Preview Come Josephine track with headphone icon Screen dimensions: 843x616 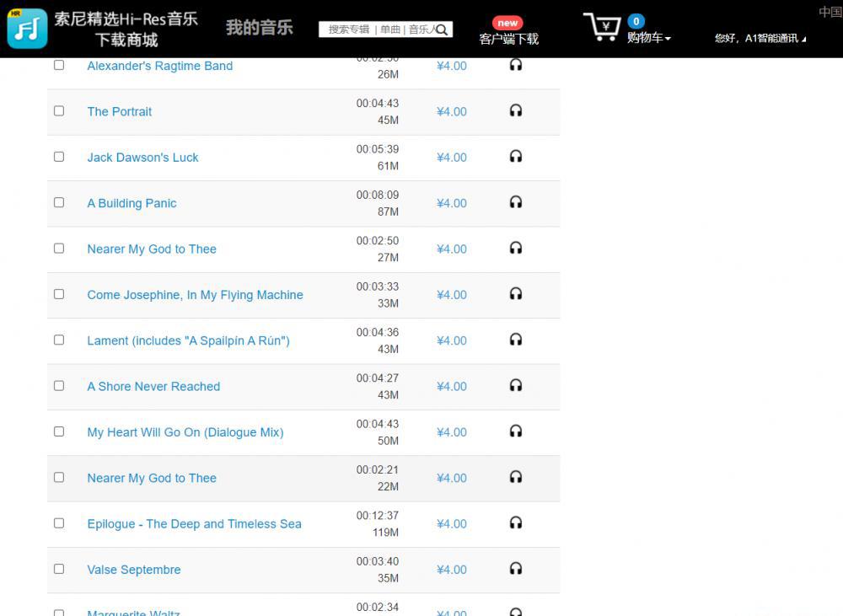tap(516, 293)
